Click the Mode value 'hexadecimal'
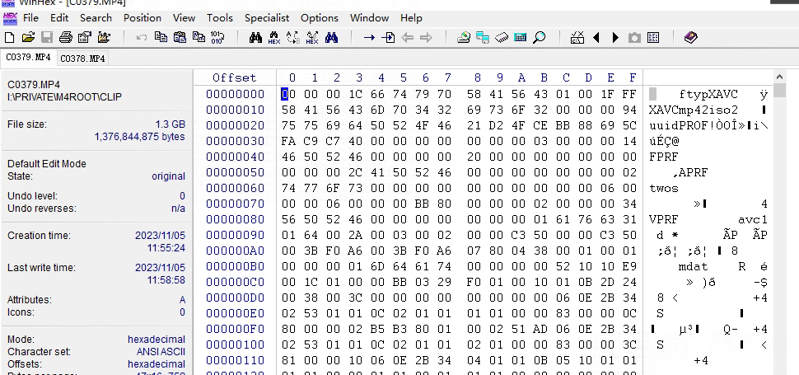The image size is (799, 375). 156,339
